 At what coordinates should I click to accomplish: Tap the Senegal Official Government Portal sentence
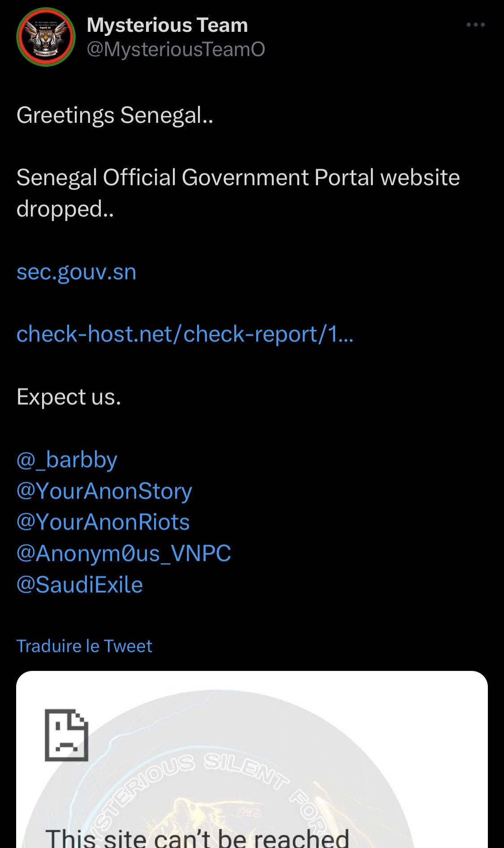[238, 178]
